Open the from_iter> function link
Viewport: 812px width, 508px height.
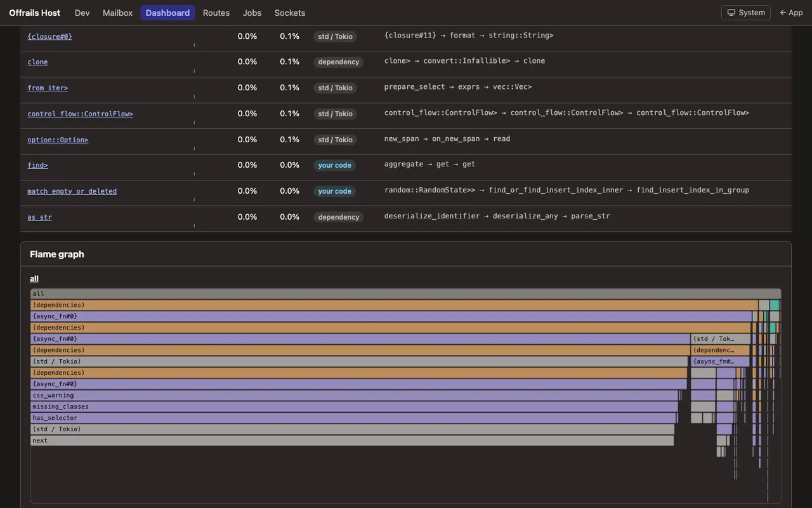(48, 88)
